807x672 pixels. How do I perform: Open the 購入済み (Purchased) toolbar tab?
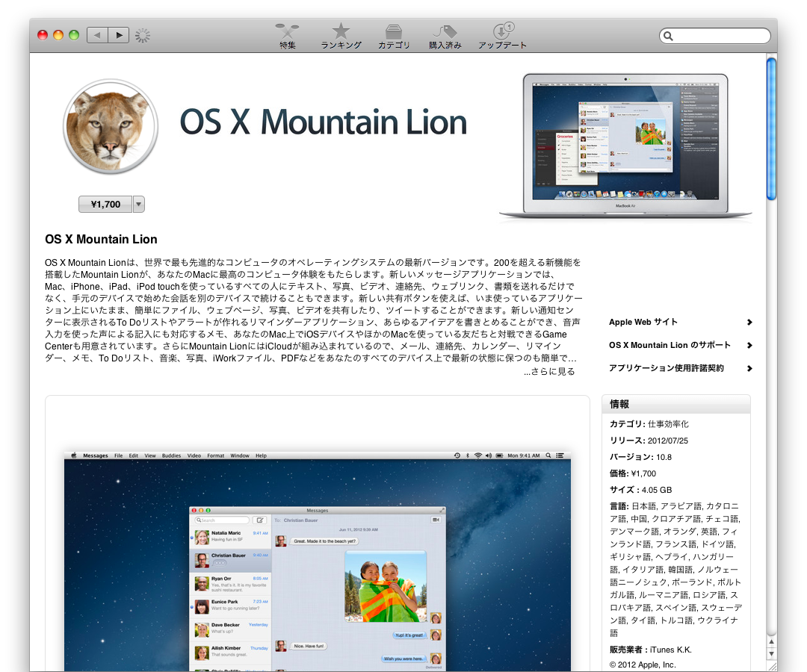pos(445,36)
